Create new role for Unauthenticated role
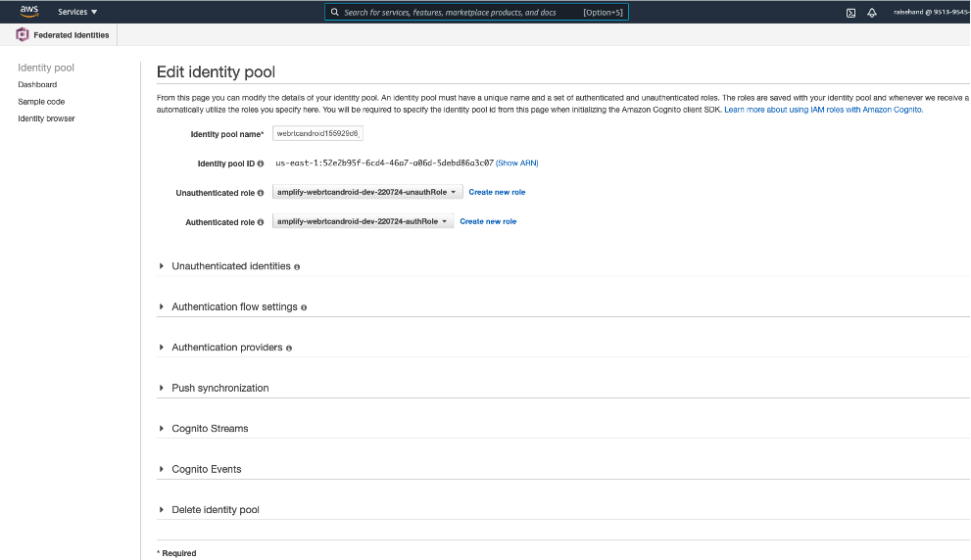The width and height of the screenshot is (971, 560). click(x=497, y=193)
